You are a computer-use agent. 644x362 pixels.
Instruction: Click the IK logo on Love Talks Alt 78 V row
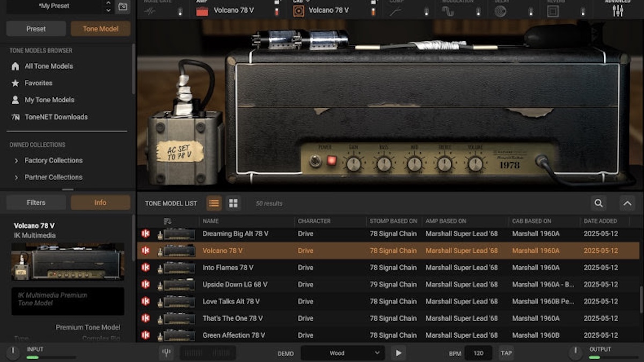pyautogui.click(x=145, y=301)
